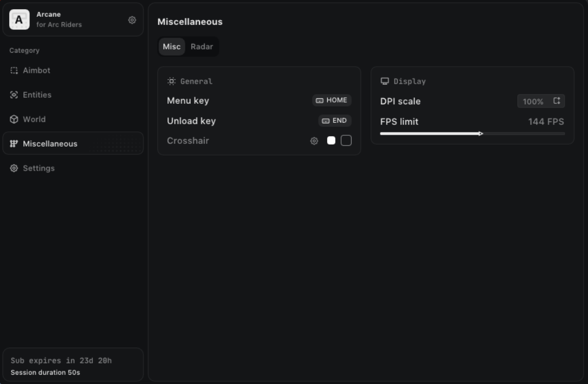
Task: Switch to the Radar tab
Action: click(x=202, y=47)
